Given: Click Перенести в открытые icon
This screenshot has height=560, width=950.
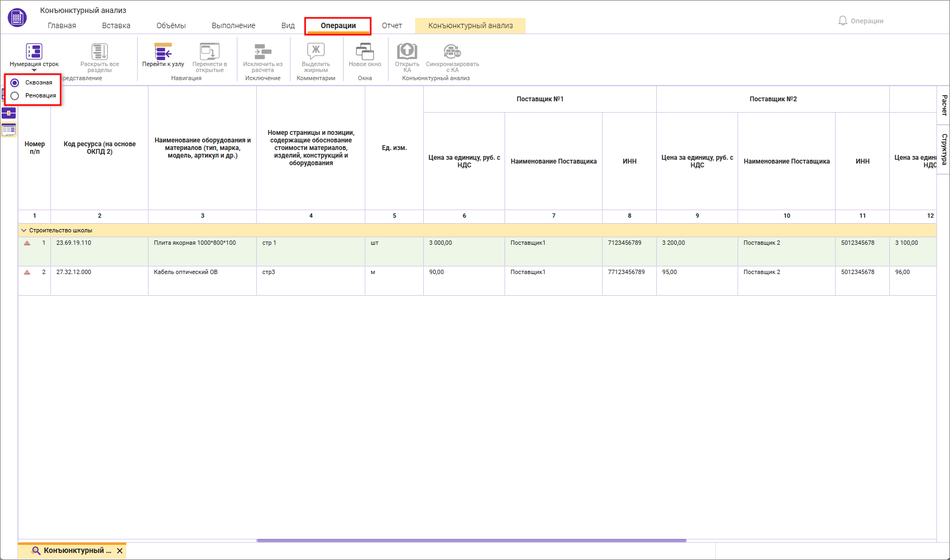Looking at the screenshot, I should pyautogui.click(x=210, y=51).
